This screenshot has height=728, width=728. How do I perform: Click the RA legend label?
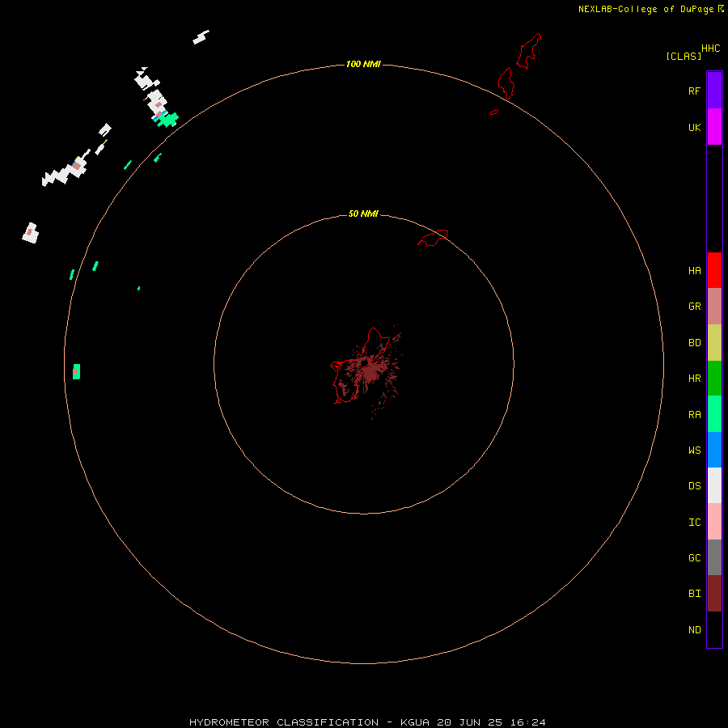(x=694, y=415)
